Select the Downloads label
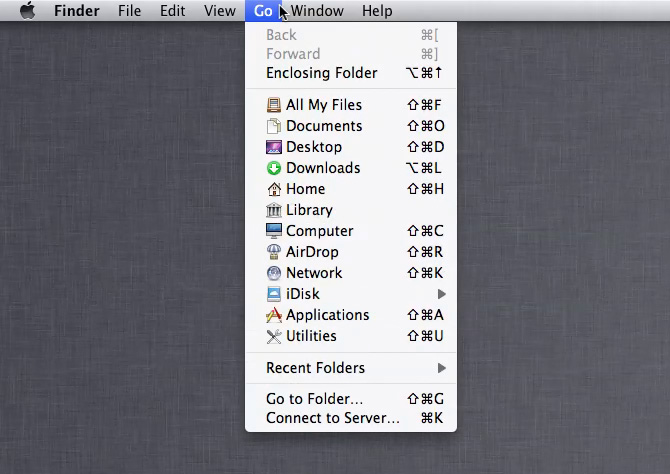 323,168
